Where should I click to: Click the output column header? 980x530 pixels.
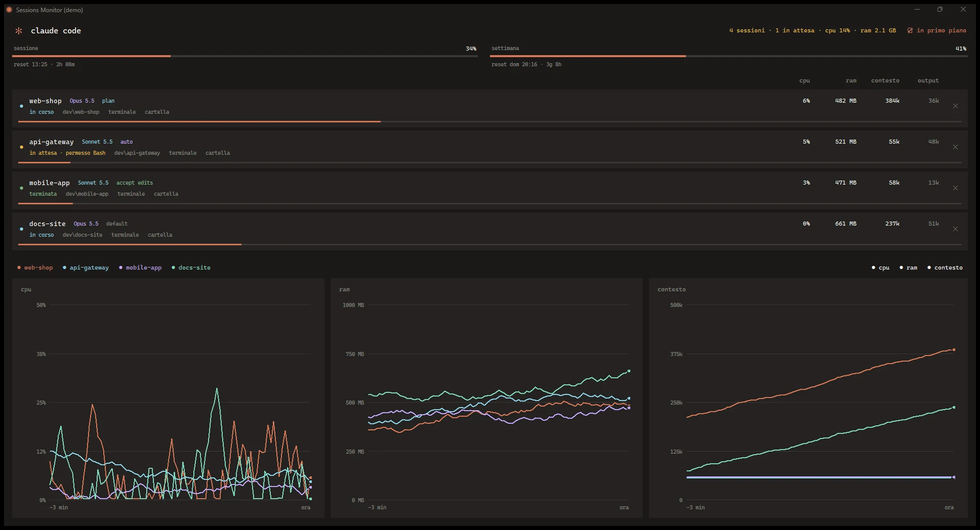tap(928, 81)
